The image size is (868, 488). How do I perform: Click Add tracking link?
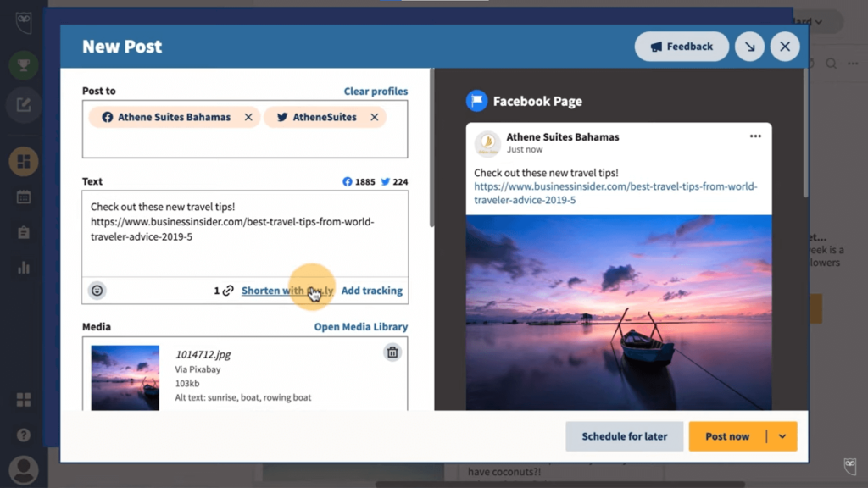(371, 291)
